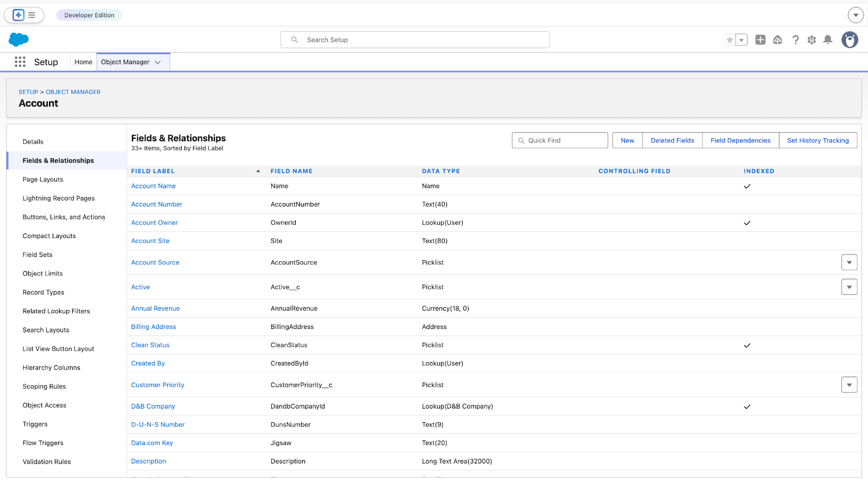Open row actions for the Active field
The width and height of the screenshot is (868, 484).
849,287
